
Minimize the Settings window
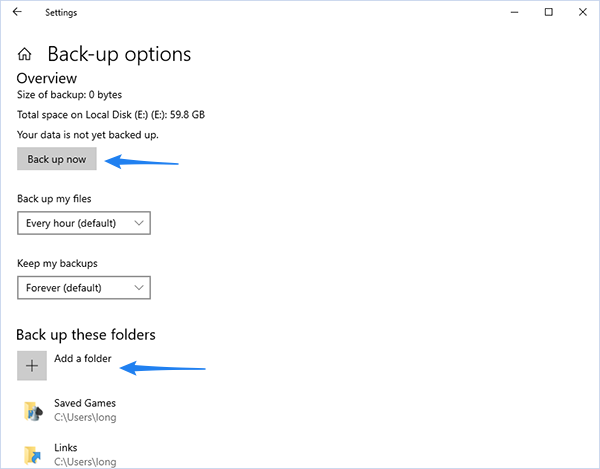514,12
